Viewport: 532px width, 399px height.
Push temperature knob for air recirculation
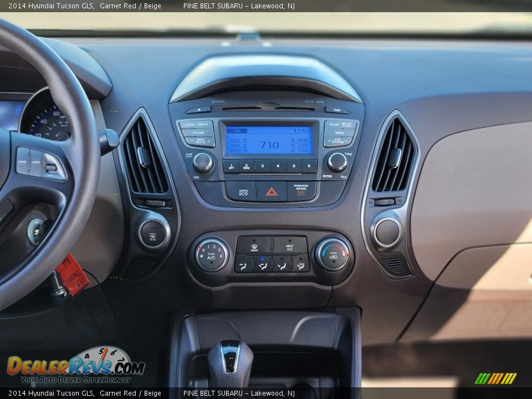[333, 255]
